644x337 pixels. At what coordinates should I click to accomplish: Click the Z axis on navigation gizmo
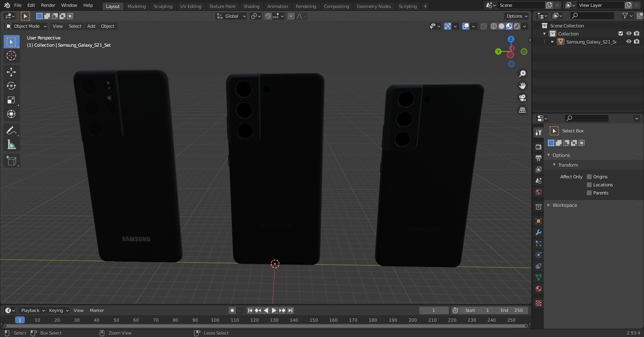(511, 39)
